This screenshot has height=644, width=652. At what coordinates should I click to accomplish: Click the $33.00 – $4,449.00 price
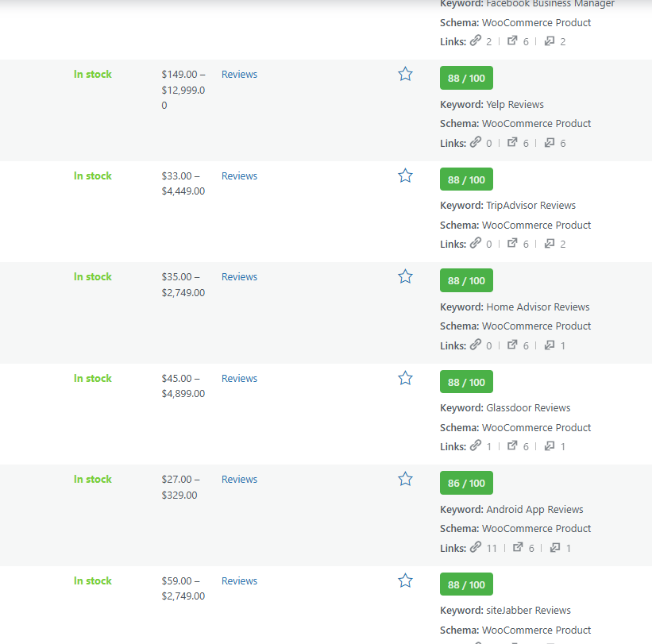pos(183,183)
